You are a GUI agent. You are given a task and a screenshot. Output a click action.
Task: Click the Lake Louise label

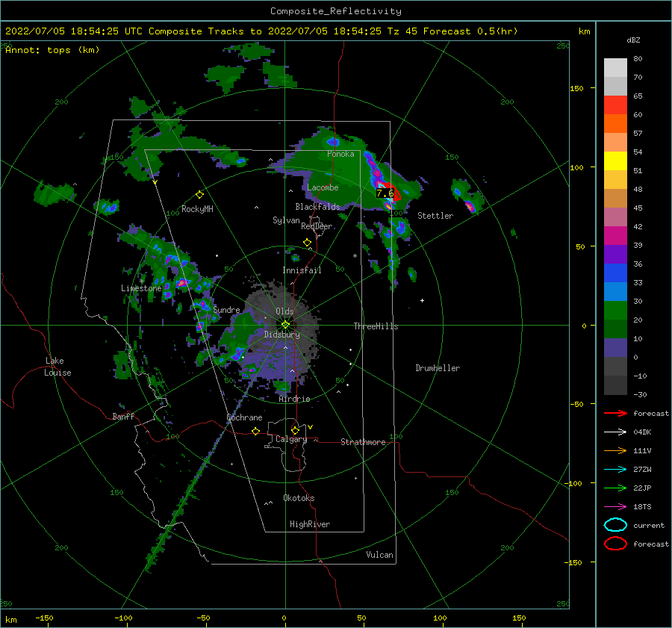click(x=57, y=367)
